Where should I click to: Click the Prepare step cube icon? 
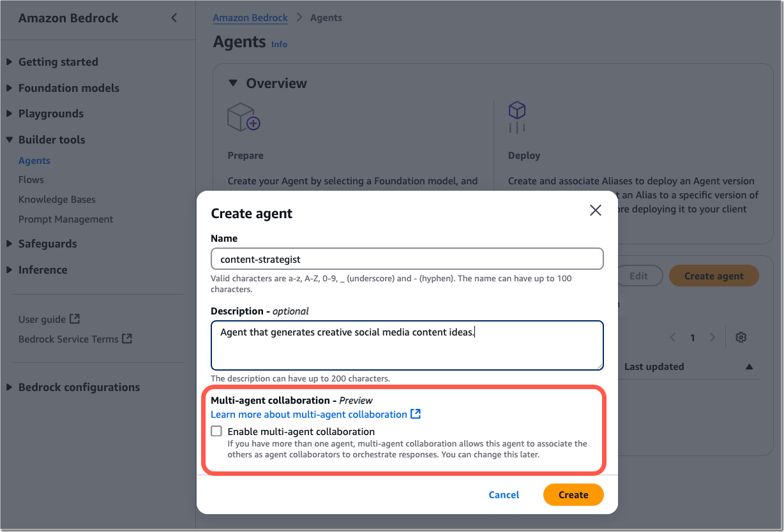243,117
